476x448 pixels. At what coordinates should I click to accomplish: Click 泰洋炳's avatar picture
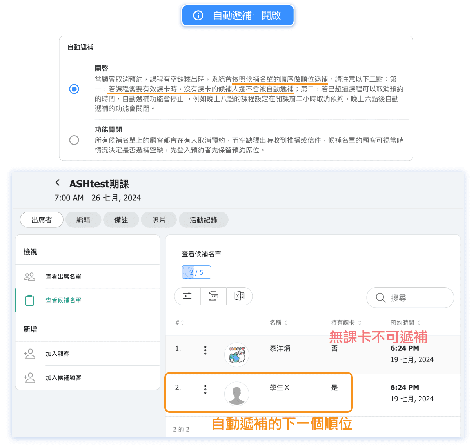pyautogui.click(x=236, y=355)
